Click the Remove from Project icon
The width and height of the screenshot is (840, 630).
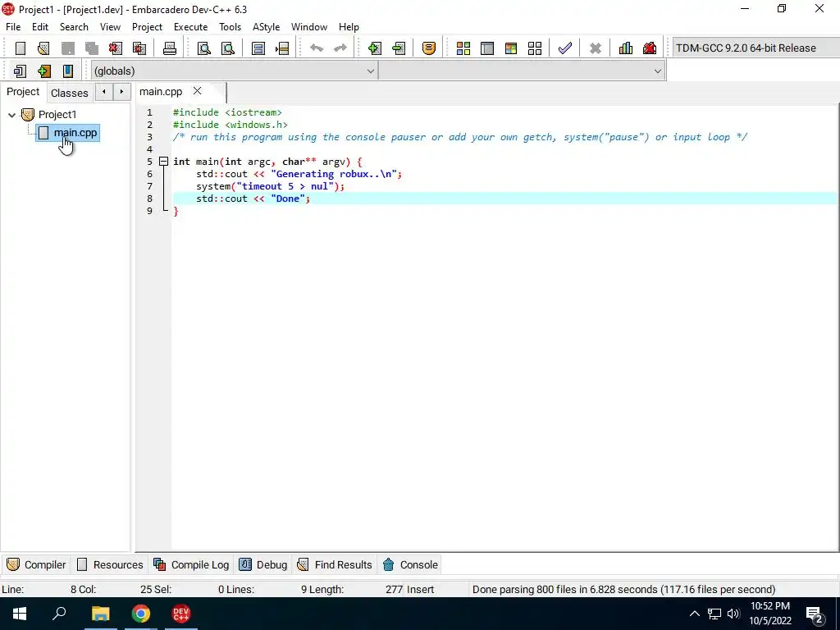399,48
